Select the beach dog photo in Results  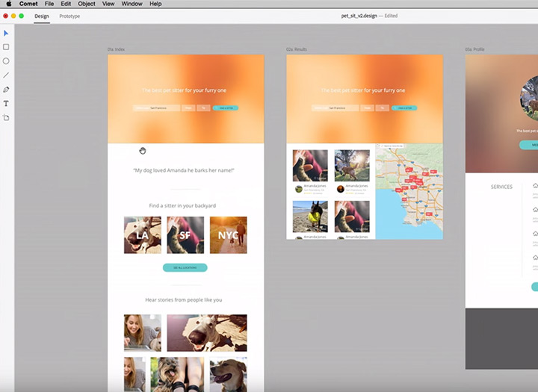click(x=310, y=217)
